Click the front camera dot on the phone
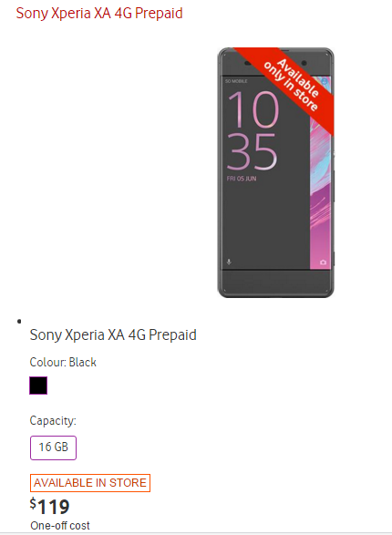The image size is (392, 535). [x=304, y=63]
